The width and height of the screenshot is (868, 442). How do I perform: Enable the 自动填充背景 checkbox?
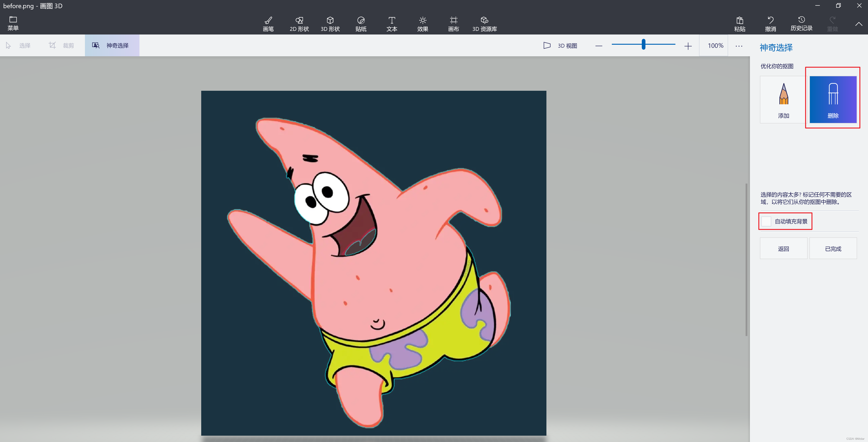766,221
